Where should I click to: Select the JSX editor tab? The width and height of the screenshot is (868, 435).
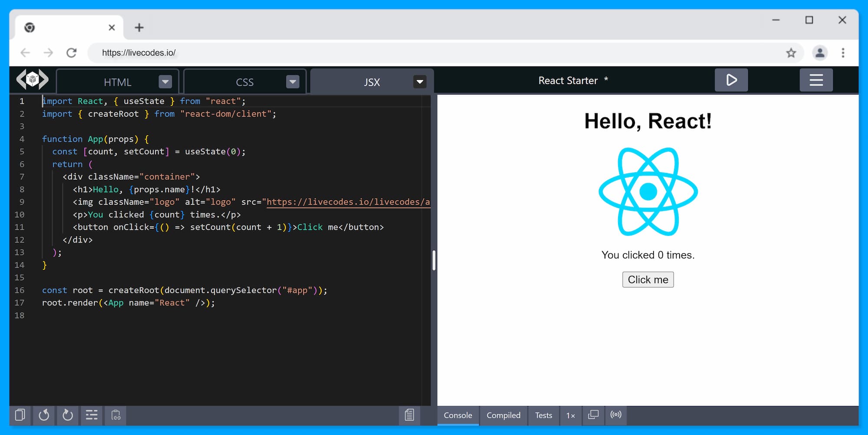[x=372, y=82]
